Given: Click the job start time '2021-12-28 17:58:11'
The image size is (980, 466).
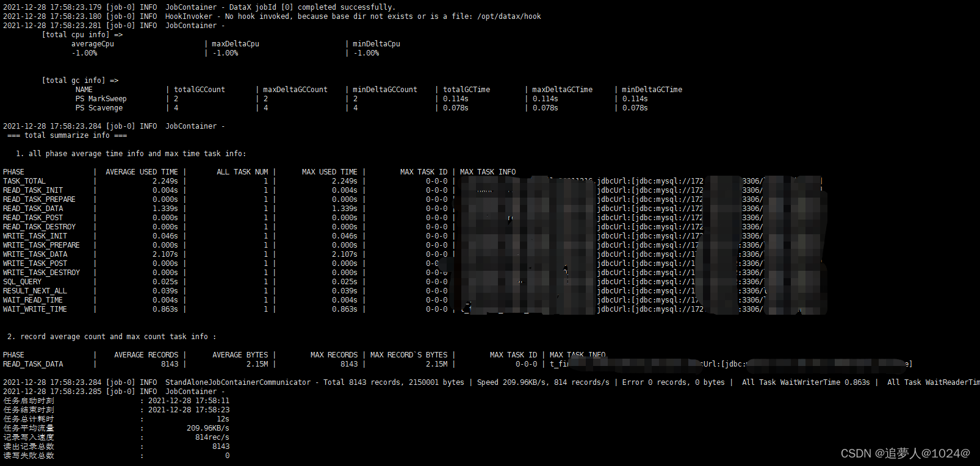Looking at the screenshot, I should point(189,401).
